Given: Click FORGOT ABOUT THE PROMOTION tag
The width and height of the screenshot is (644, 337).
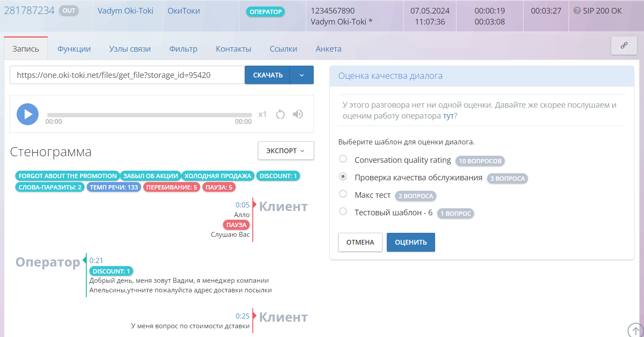Looking at the screenshot, I should click(x=67, y=176).
